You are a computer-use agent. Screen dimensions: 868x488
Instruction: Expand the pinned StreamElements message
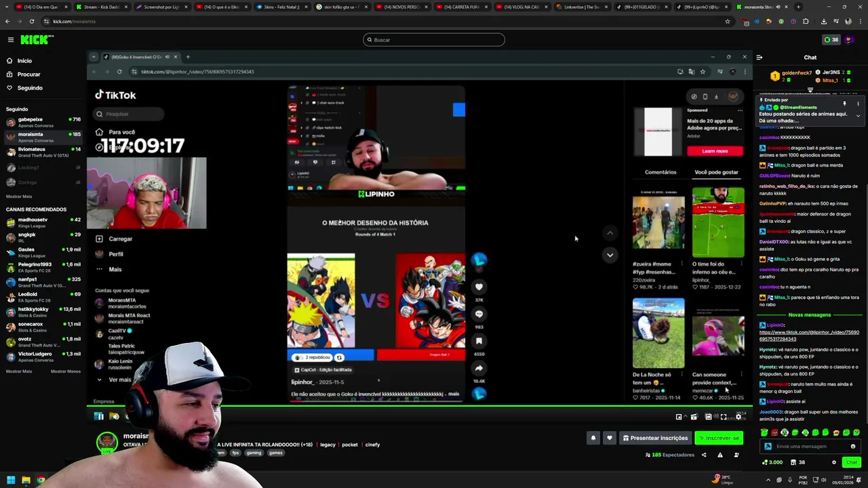click(858, 116)
